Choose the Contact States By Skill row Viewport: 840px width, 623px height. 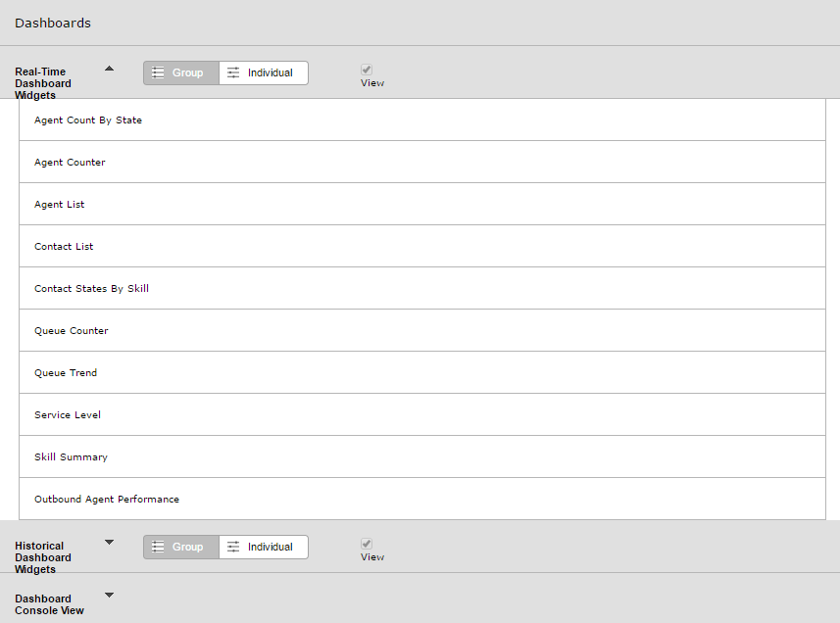[x=422, y=289]
